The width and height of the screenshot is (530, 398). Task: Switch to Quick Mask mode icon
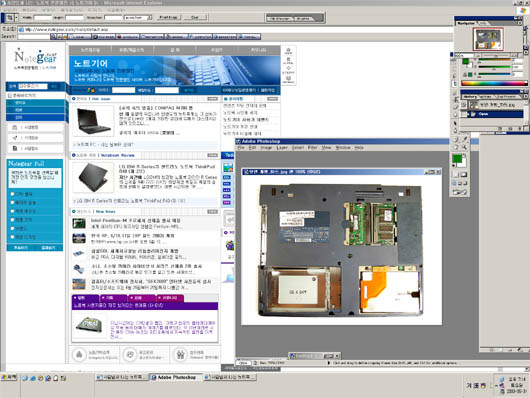point(464,174)
